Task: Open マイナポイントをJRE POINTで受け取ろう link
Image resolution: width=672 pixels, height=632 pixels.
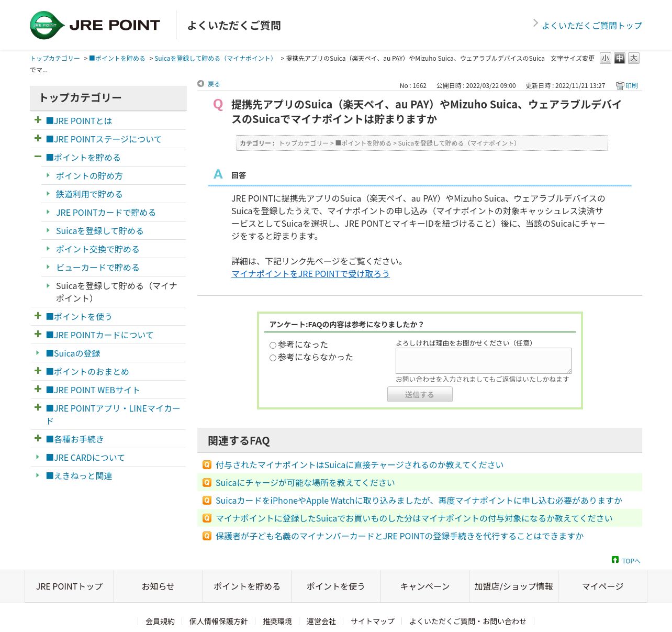Action: tap(310, 274)
